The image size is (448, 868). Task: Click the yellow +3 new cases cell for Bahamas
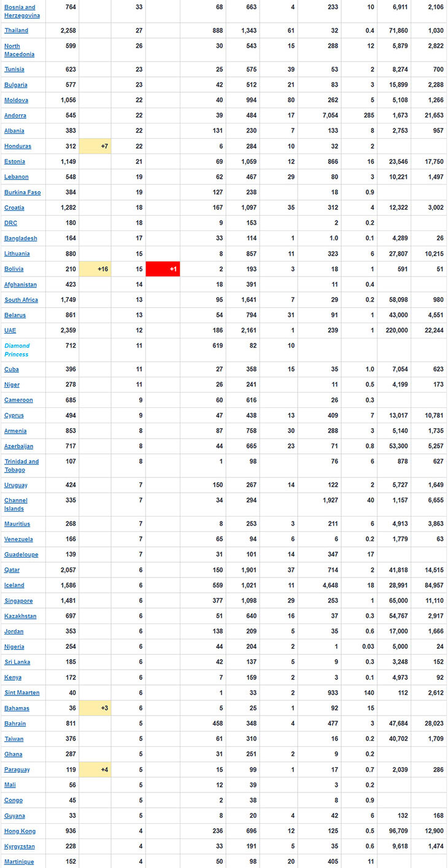(x=95, y=708)
